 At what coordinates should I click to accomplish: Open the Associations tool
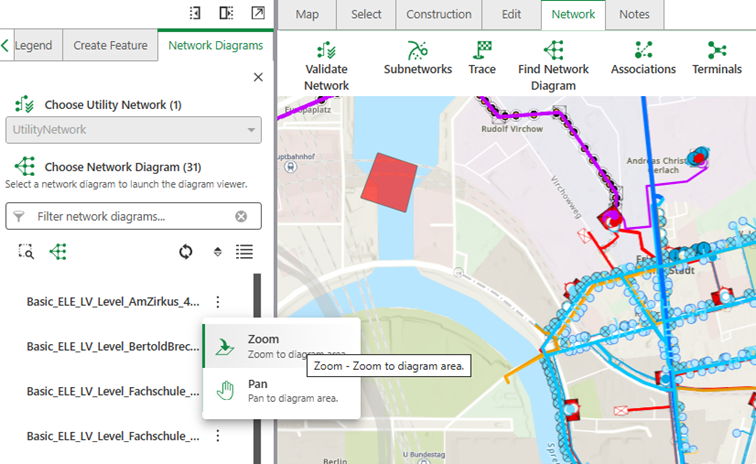643,58
